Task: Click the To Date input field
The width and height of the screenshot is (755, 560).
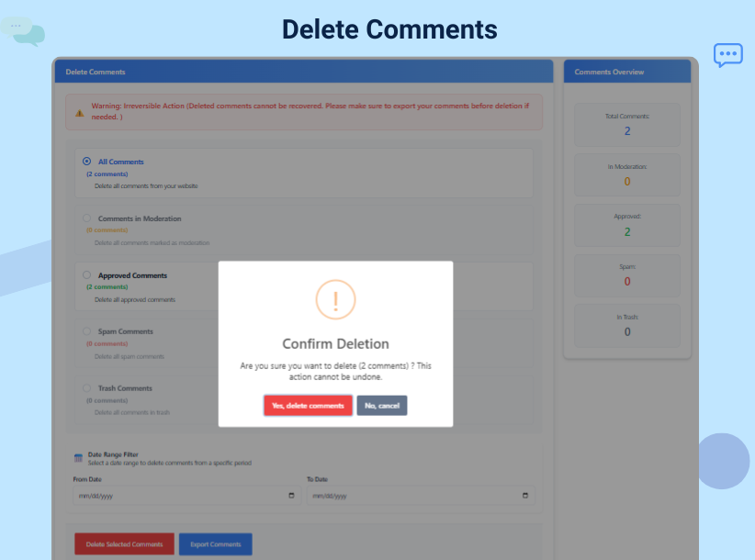Action: click(421, 496)
